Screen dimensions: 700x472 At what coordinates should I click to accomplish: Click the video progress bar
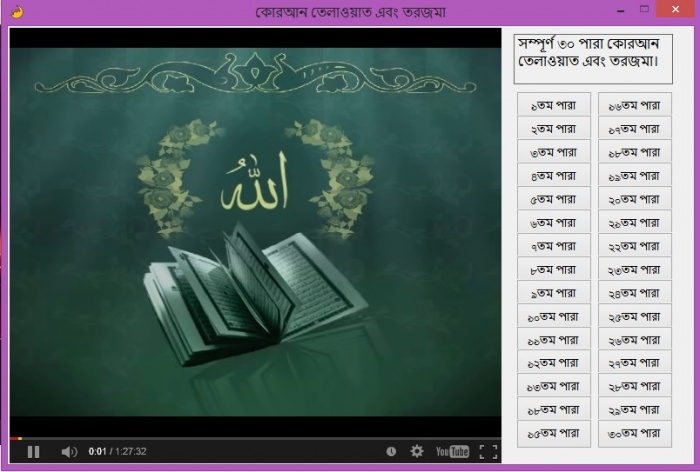255,439
